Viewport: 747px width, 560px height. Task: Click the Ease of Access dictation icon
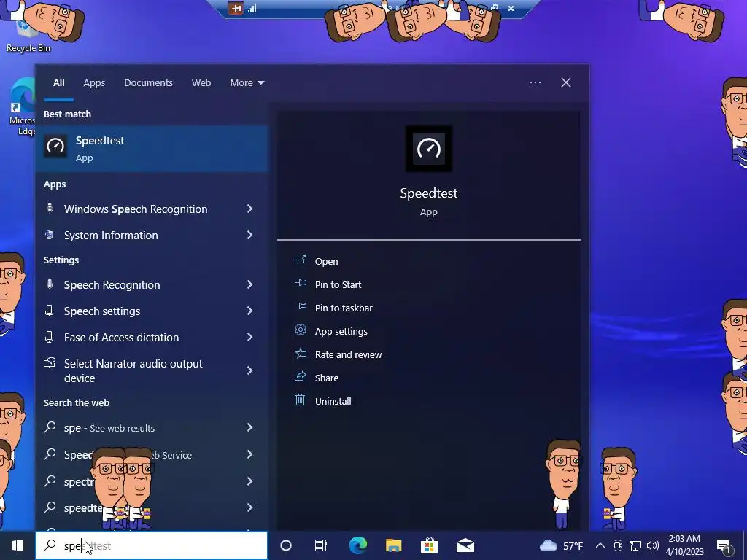[50, 337]
